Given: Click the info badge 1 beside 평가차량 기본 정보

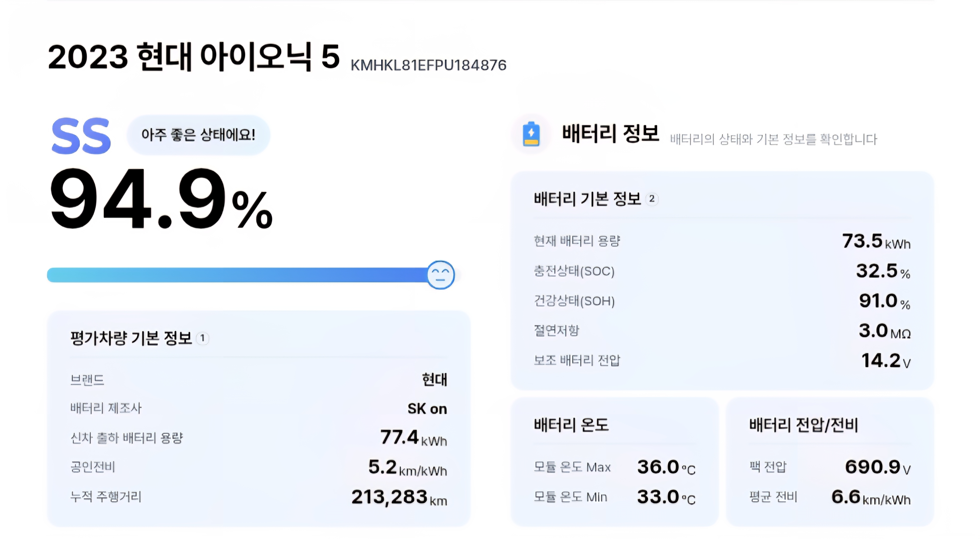Looking at the screenshot, I should [x=202, y=338].
